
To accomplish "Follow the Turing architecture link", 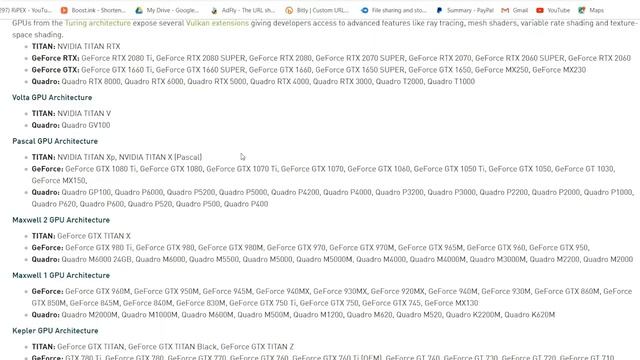I will [98, 23].
